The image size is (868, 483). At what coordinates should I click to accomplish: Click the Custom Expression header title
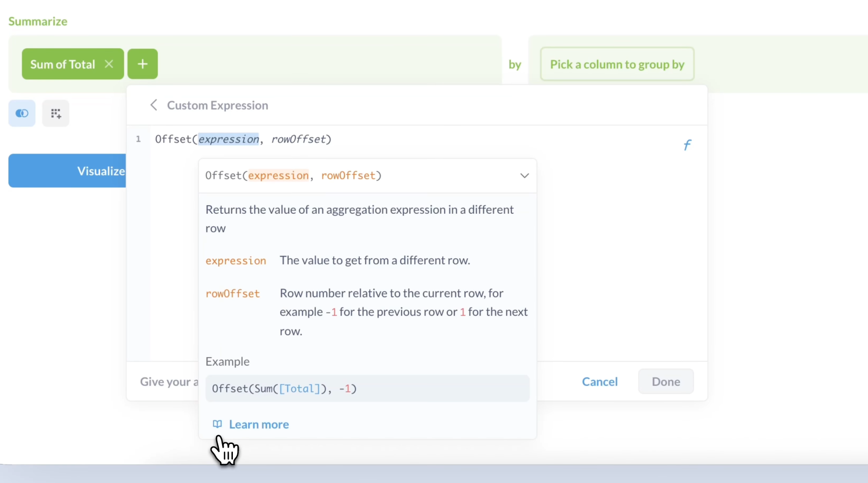(217, 105)
